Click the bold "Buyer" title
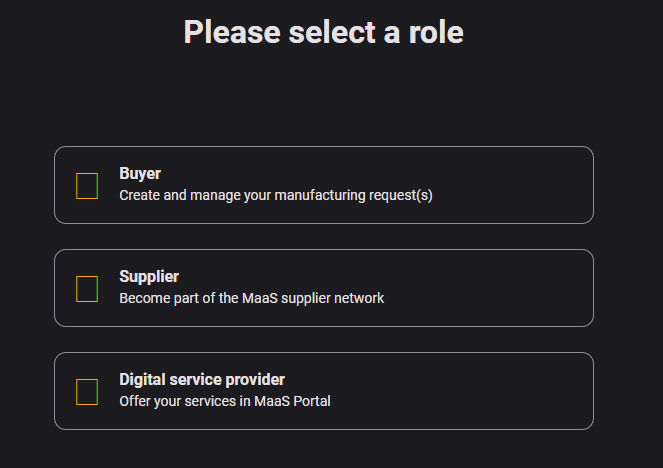The height and width of the screenshot is (468, 663). point(140,174)
